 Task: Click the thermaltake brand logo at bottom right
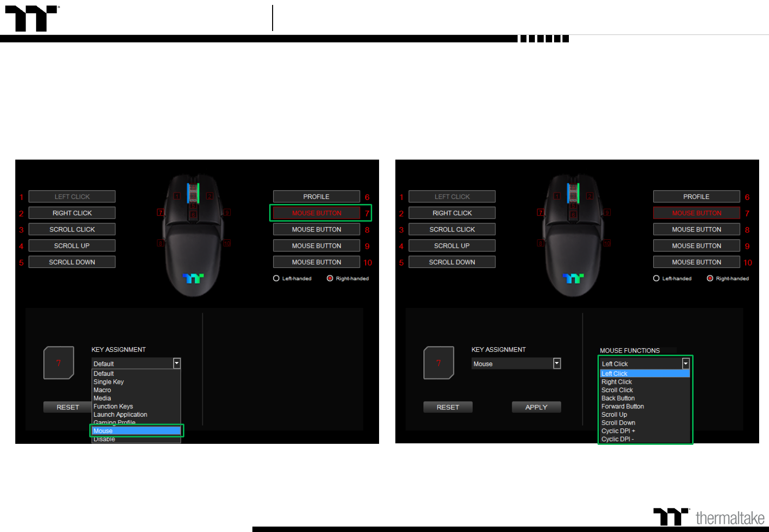pos(709,517)
